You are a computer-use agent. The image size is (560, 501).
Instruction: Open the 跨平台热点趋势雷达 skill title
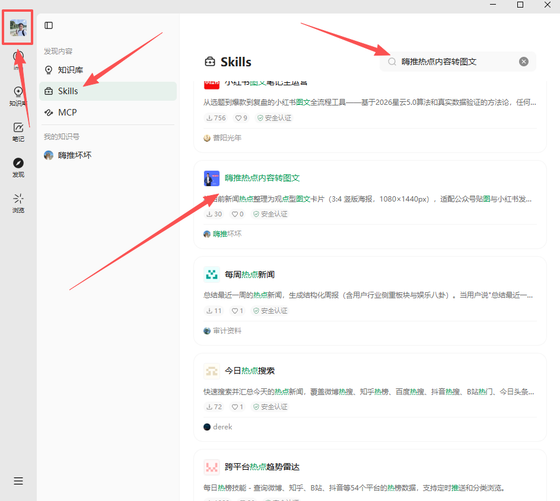click(262, 467)
